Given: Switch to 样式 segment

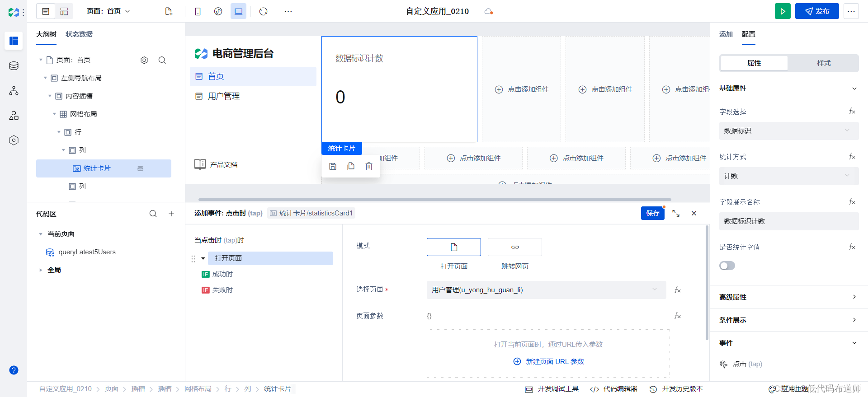Looking at the screenshot, I should [824, 63].
